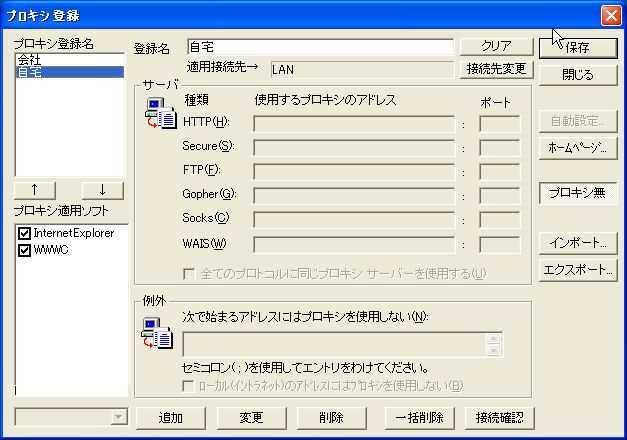Select 自宅 in the proxy list
The width and height of the screenshot is (627, 440).
click(x=30, y=72)
